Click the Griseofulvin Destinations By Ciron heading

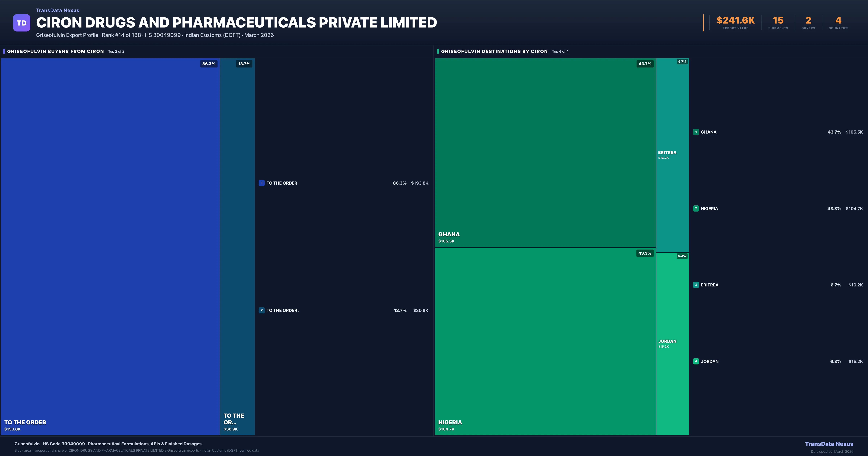(494, 51)
